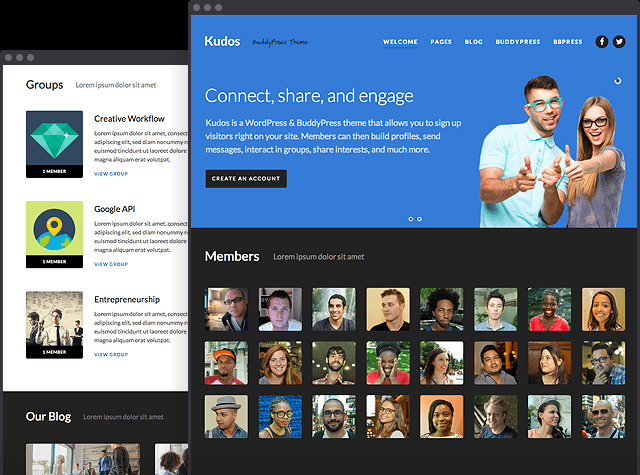Click the Members section heading

[x=232, y=256]
